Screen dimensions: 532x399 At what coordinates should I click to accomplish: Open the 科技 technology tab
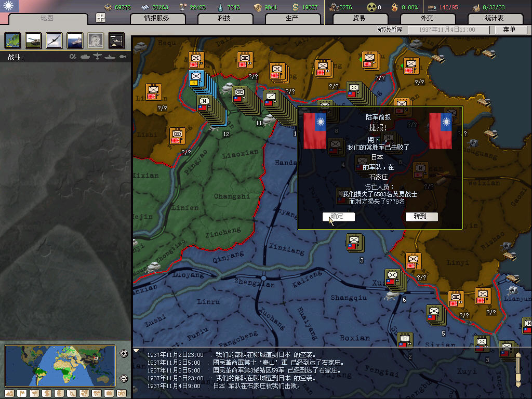(x=224, y=18)
